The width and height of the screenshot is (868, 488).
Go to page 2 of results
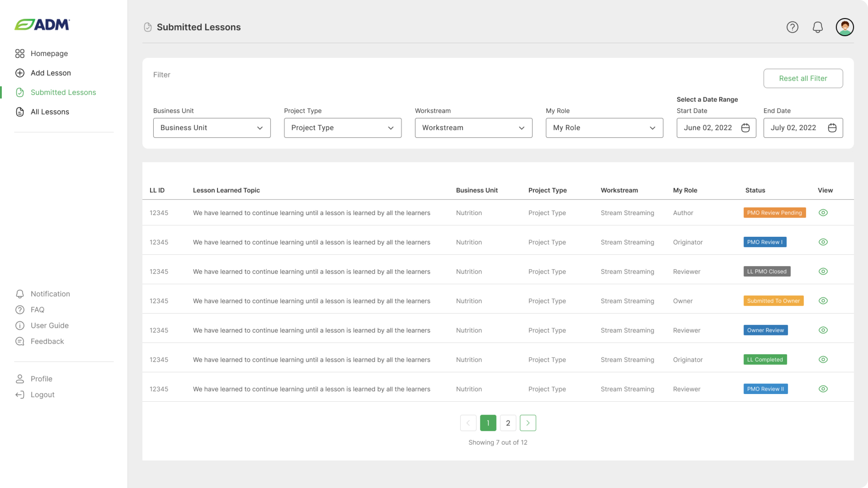(x=508, y=423)
